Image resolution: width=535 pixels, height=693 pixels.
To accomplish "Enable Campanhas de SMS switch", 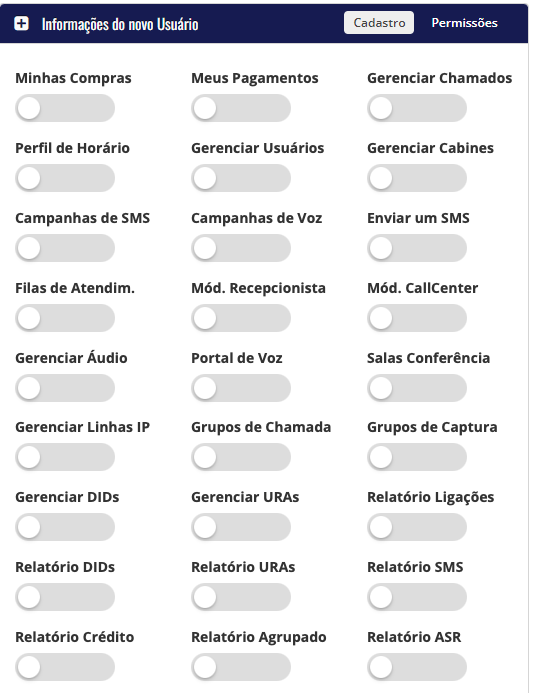I will (65, 248).
